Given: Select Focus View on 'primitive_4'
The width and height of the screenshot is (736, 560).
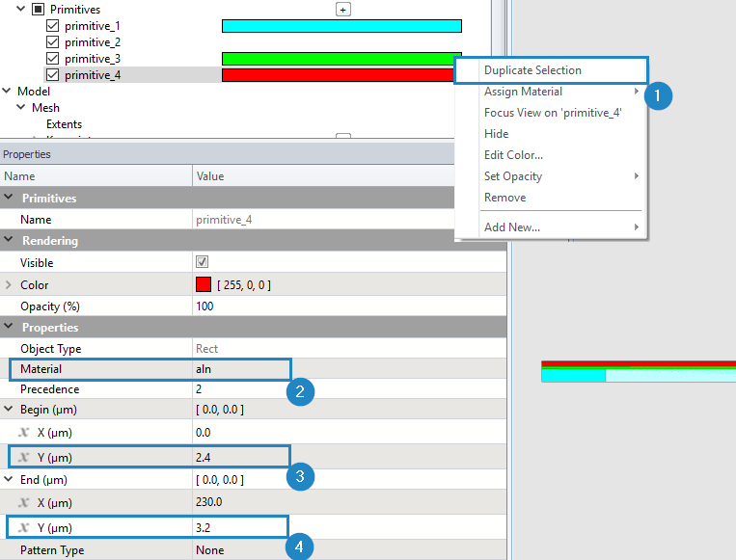Looking at the screenshot, I should pyautogui.click(x=551, y=113).
